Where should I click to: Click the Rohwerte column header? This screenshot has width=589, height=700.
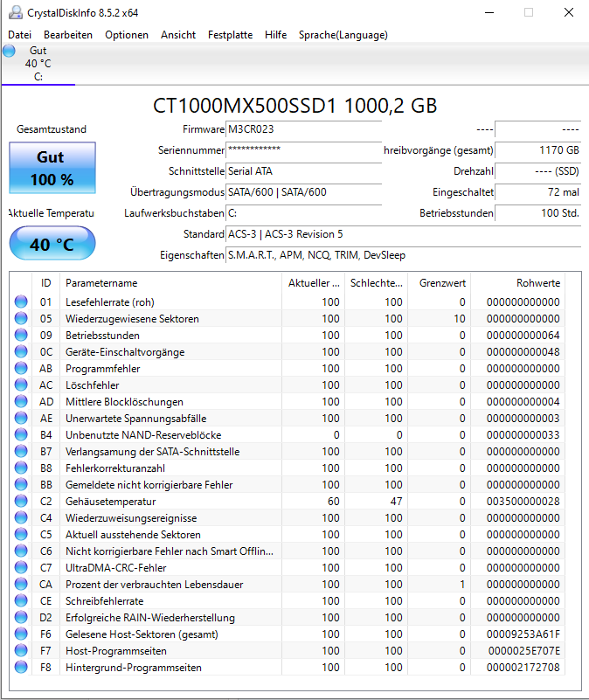[x=517, y=283]
